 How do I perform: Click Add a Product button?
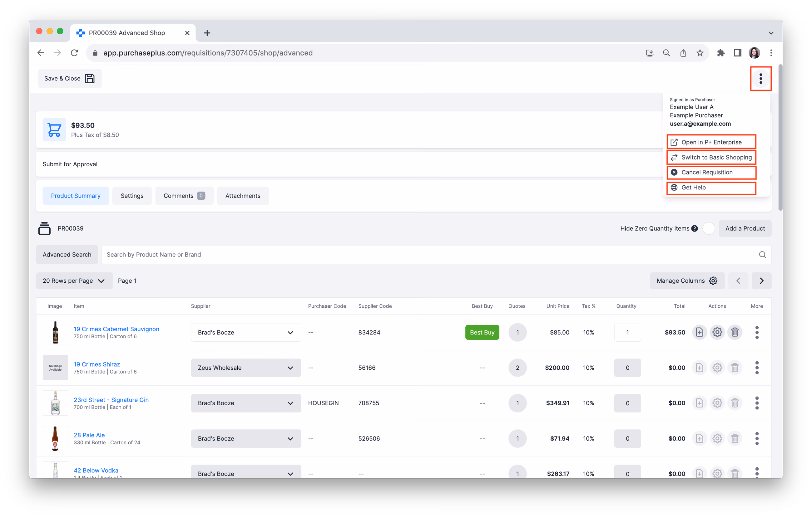[745, 228]
